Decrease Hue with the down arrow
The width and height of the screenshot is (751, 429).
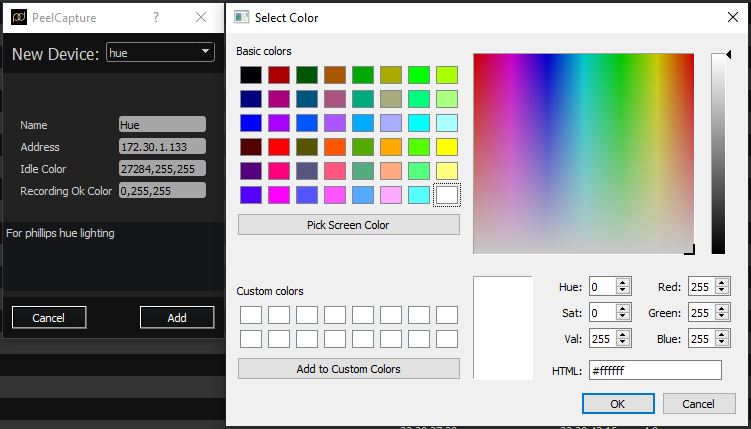point(623,291)
